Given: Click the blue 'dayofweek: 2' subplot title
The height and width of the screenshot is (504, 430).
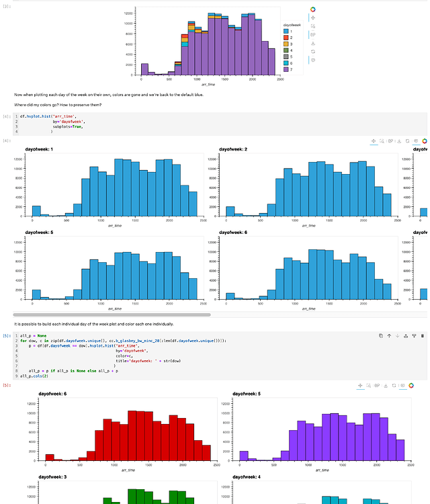Looking at the screenshot, I should tap(233, 149).
